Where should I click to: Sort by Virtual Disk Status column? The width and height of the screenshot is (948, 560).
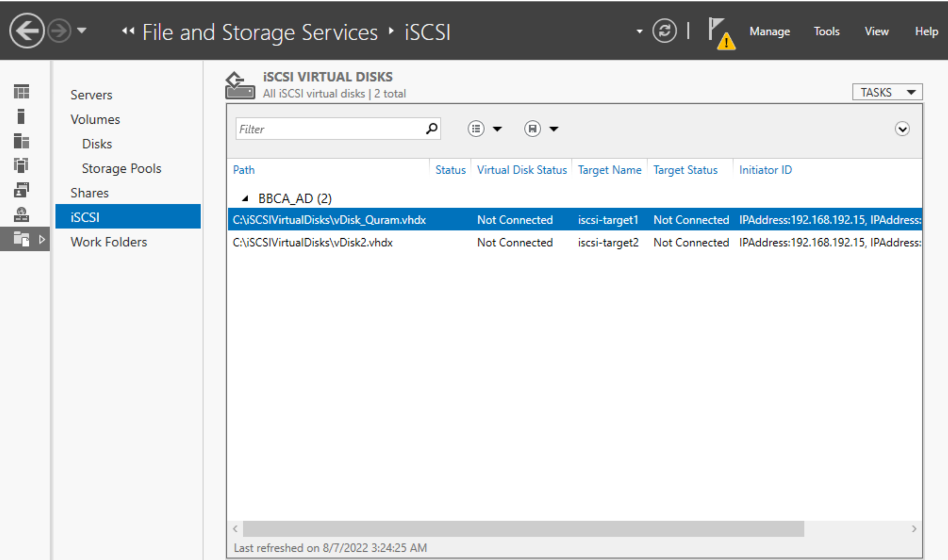click(522, 170)
